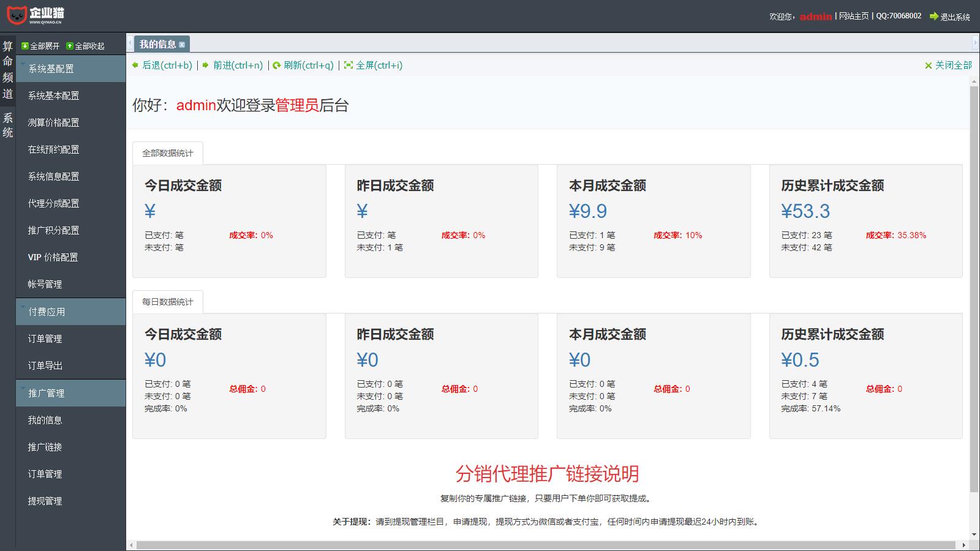
Task: Collapse the 付费应用 sidebar section
Action: click(70, 312)
